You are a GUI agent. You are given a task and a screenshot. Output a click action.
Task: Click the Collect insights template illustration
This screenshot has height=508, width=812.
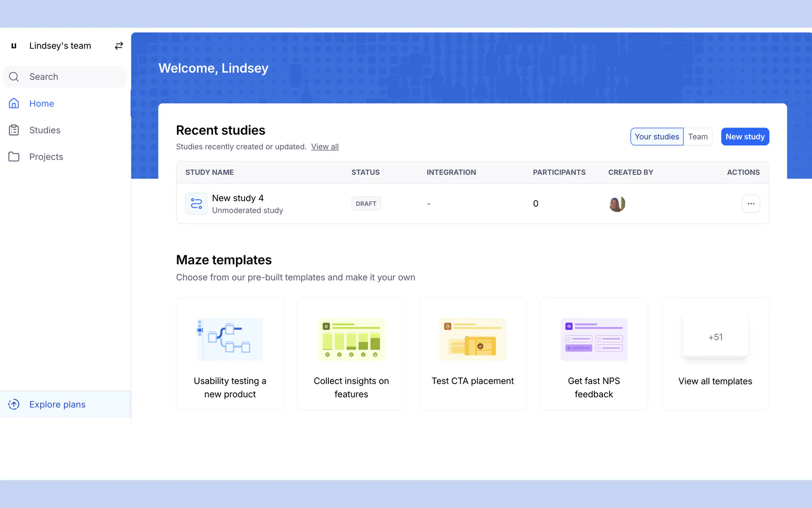pyautogui.click(x=351, y=339)
